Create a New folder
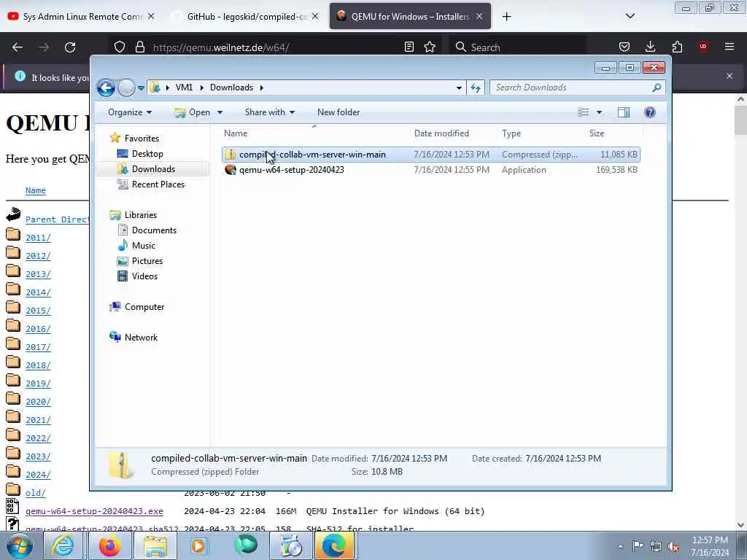The width and height of the screenshot is (747, 560). pyautogui.click(x=338, y=112)
